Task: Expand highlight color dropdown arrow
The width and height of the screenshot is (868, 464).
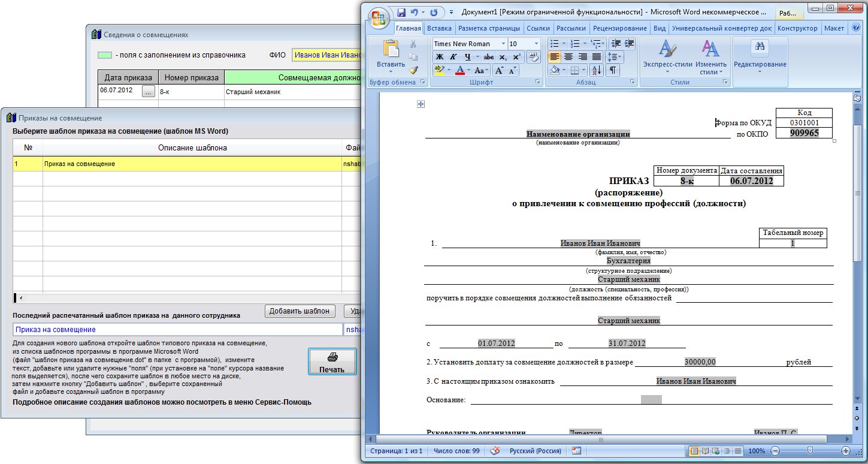Action: pyautogui.click(x=449, y=70)
